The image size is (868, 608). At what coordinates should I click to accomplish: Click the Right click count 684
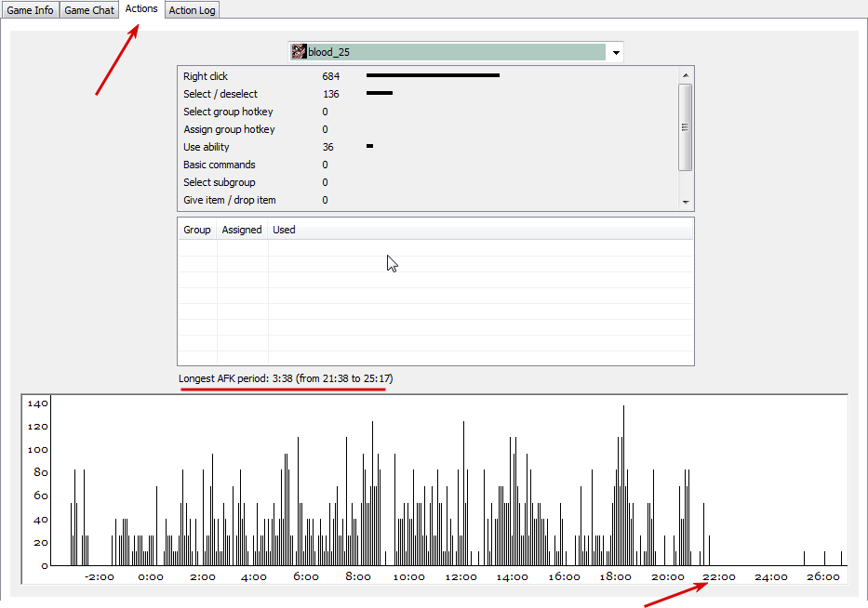331,76
